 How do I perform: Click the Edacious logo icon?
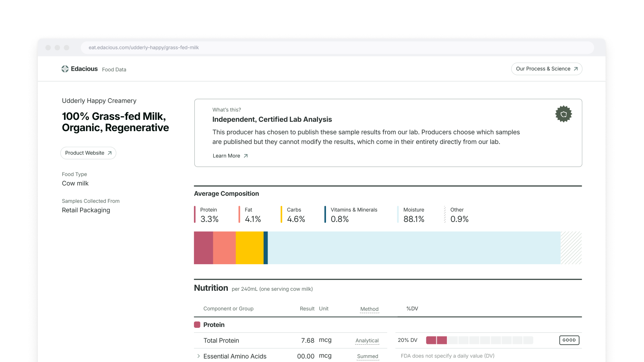pos(65,69)
